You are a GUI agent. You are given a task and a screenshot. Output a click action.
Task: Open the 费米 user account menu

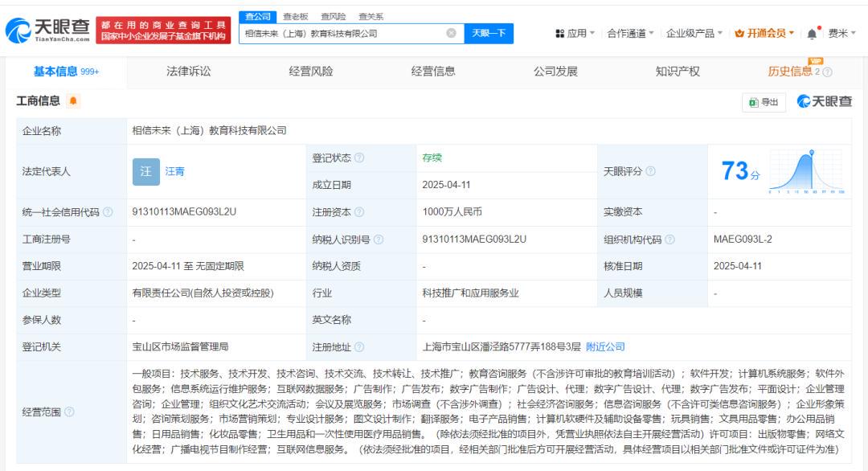[842, 33]
